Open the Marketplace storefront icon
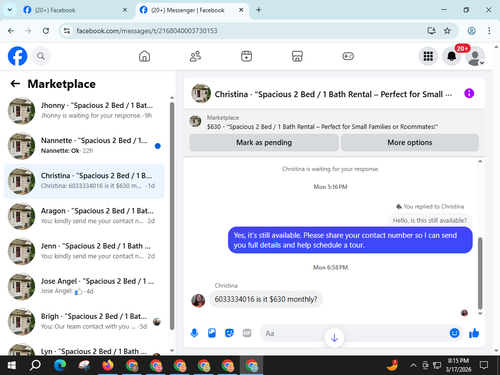This screenshot has height=375, width=500. [297, 56]
